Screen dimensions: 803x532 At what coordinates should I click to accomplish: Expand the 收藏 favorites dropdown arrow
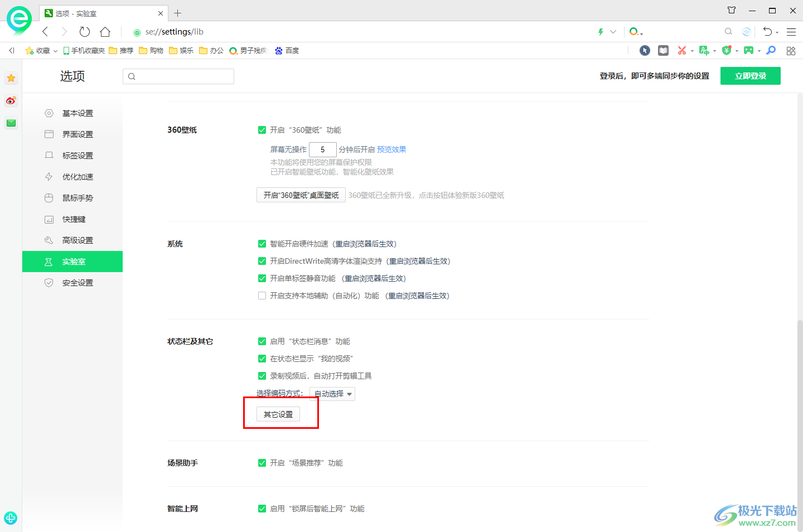(x=55, y=51)
